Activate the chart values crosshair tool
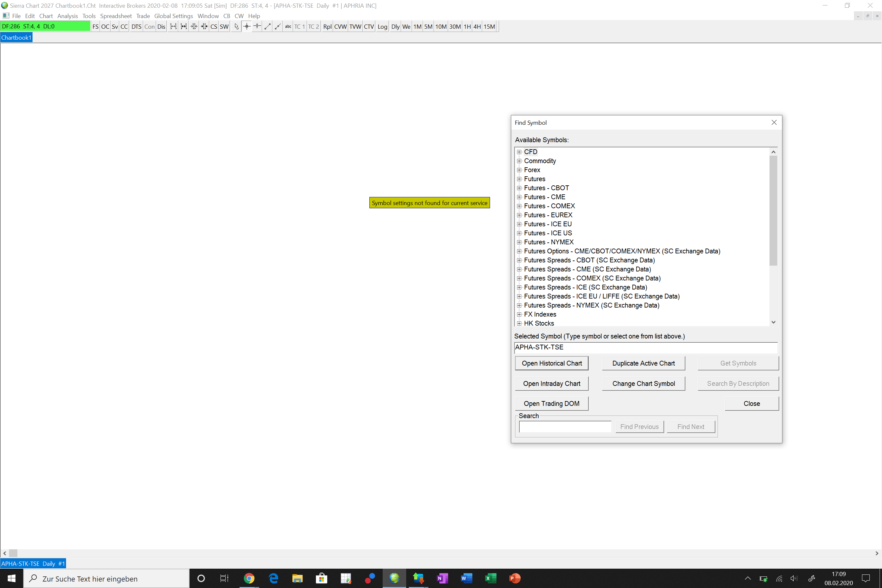This screenshot has height=588, width=882. 247,27
